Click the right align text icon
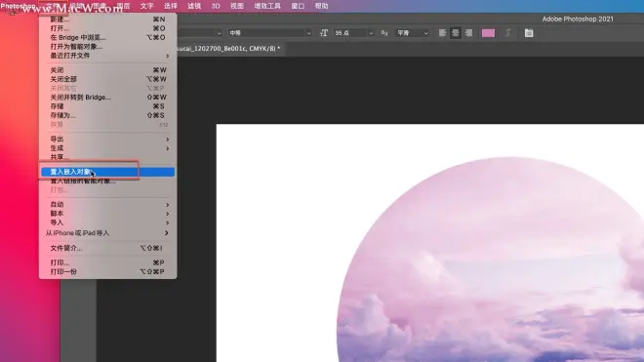The height and width of the screenshot is (362, 644). (468, 33)
